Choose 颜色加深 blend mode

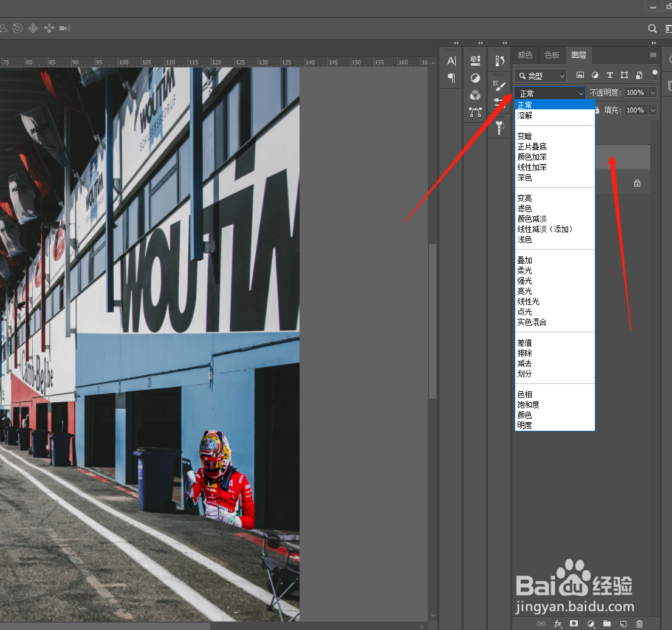coord(555,157)
